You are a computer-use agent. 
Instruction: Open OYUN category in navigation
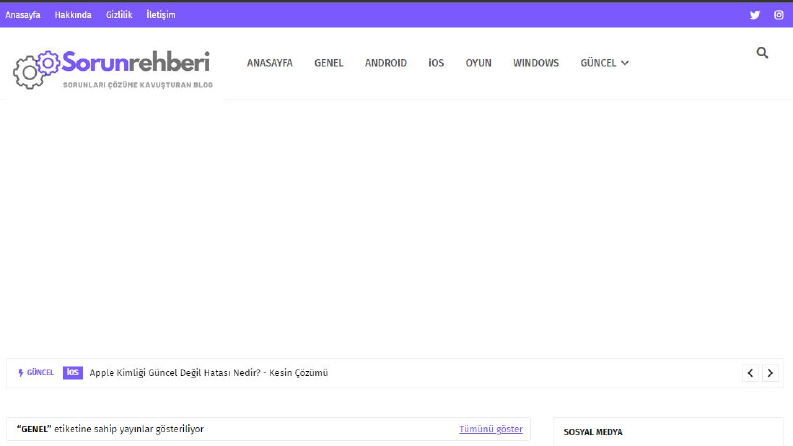tap(478, 63)
